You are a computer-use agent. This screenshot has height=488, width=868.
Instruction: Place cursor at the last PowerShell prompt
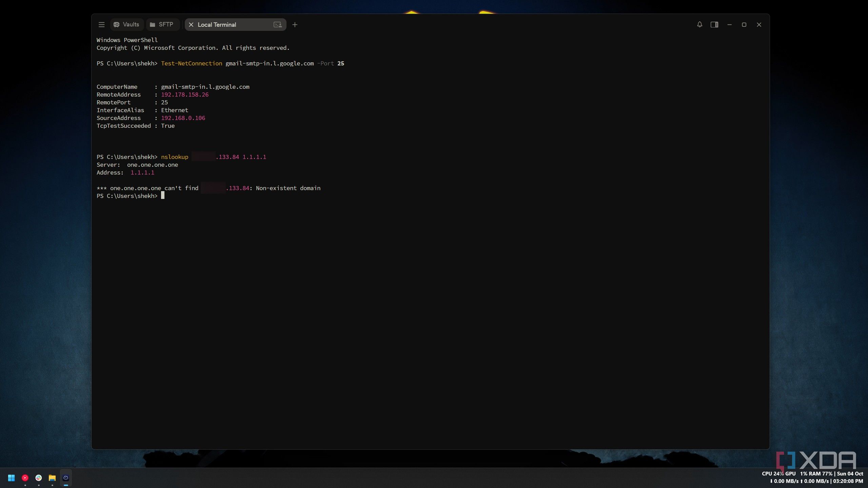162,196
